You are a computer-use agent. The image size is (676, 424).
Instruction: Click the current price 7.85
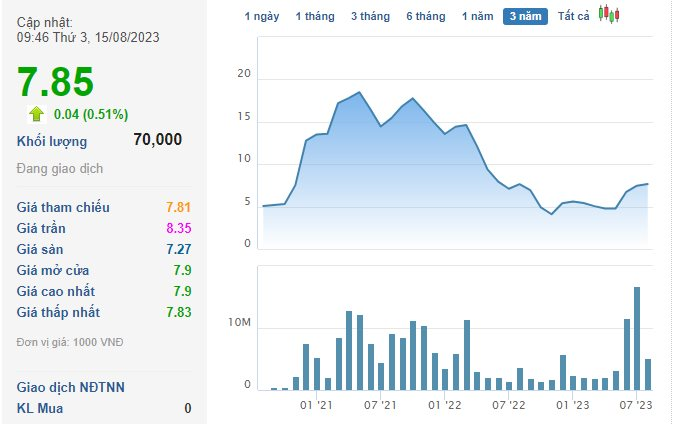click(x=55, y=82)
